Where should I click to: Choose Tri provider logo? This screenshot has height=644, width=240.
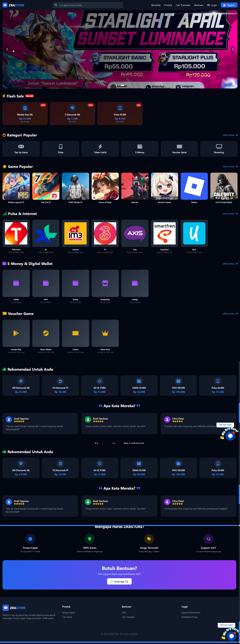(x=105, y=233)
